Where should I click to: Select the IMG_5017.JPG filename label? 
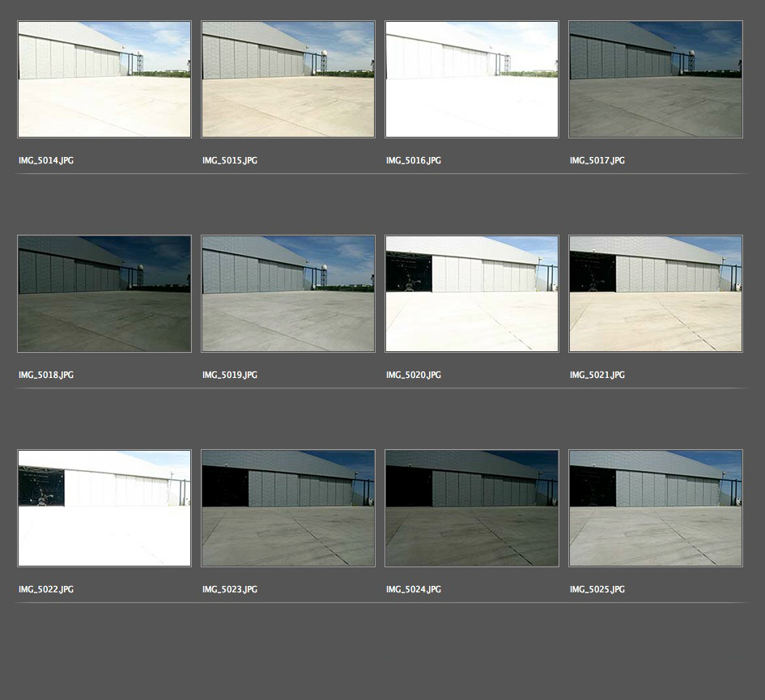point(597,161)
